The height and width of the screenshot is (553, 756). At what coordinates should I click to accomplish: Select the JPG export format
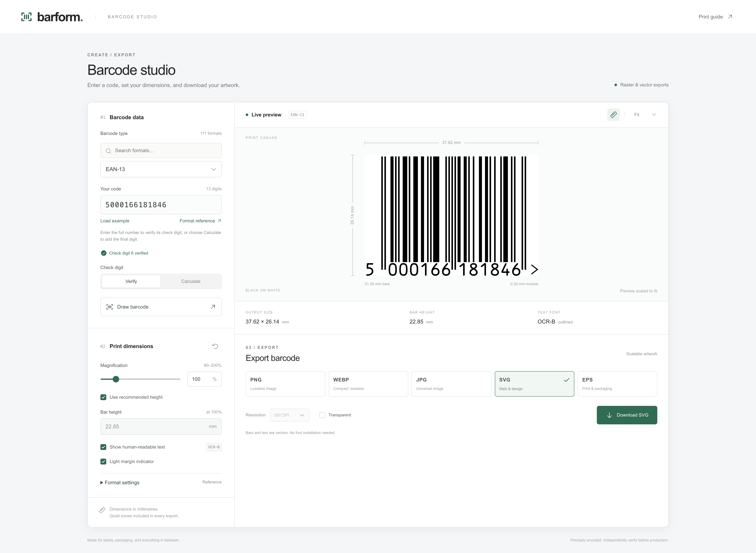click(x=451, y=384)
